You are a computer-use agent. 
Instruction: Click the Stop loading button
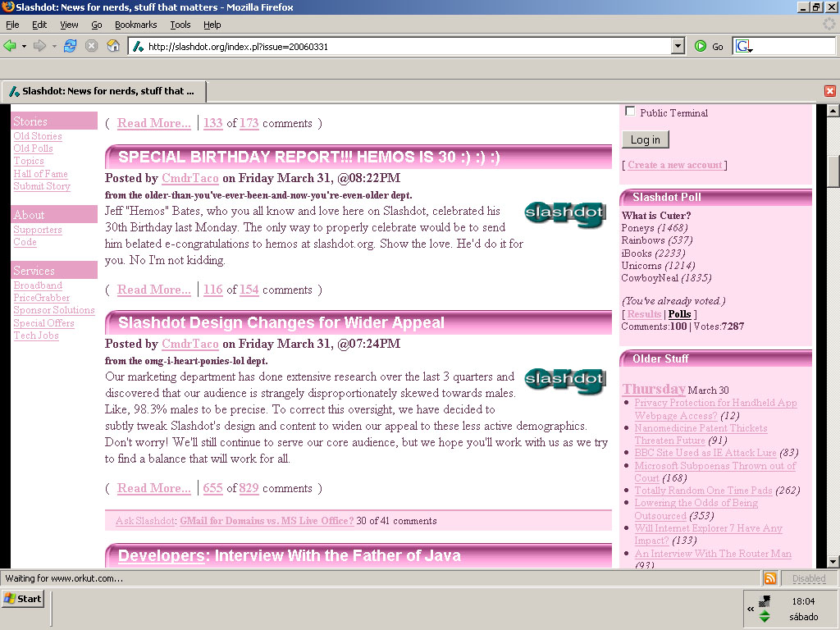click(x=92, y=47)
